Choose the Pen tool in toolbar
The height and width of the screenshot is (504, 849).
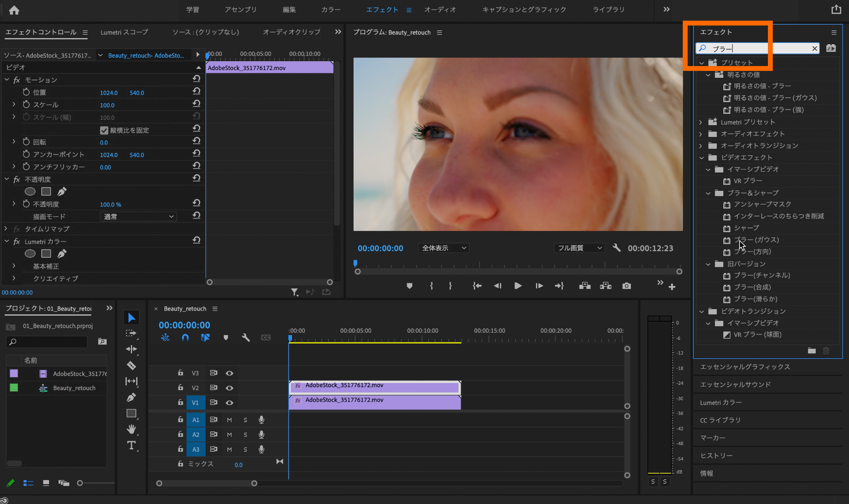pos(131,397)
